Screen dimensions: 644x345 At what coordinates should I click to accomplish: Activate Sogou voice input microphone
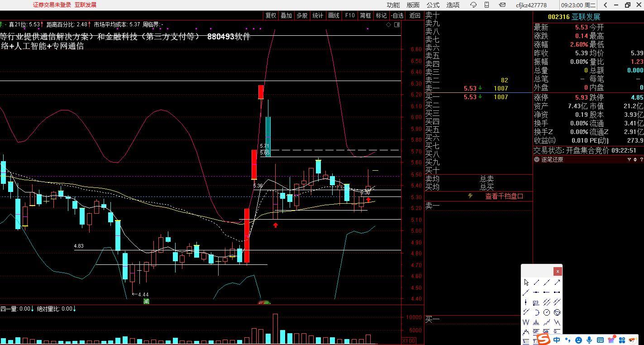[x=589, y=340]
